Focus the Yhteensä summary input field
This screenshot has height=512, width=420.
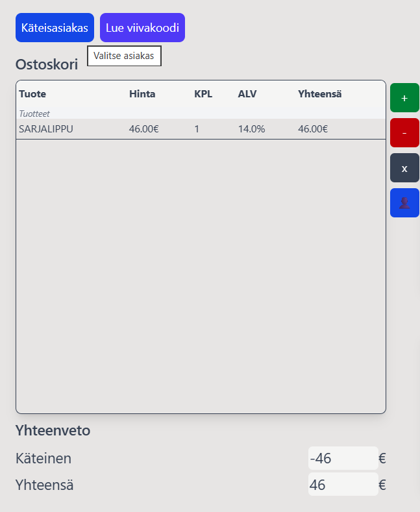tap(342, 485)
